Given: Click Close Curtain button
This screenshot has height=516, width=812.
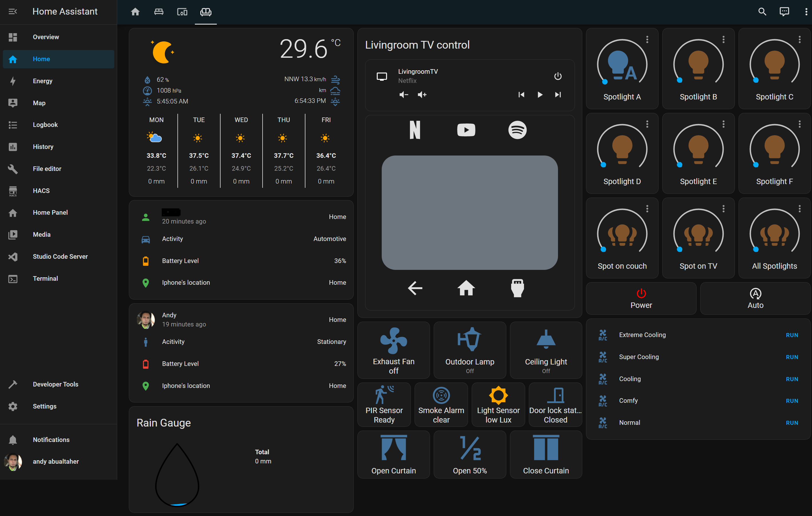Looking at the screenshot, I should [546, 455].
